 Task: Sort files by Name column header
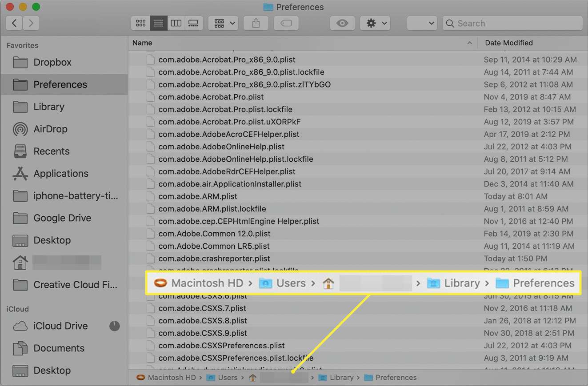(x=142, y=43)
